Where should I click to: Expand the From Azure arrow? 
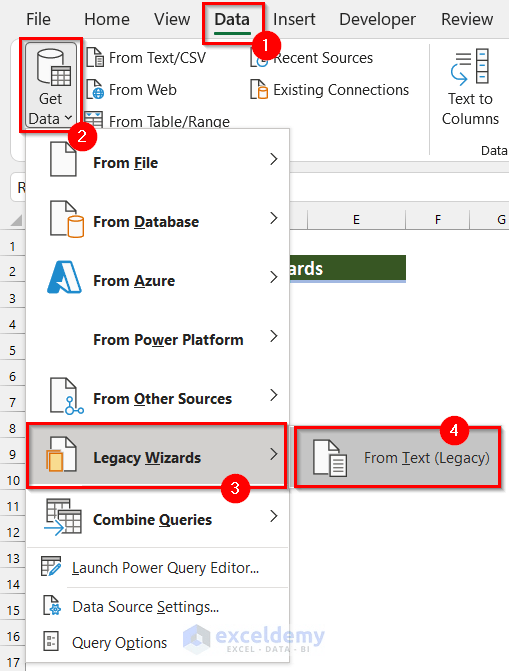(x=274, y=277)
